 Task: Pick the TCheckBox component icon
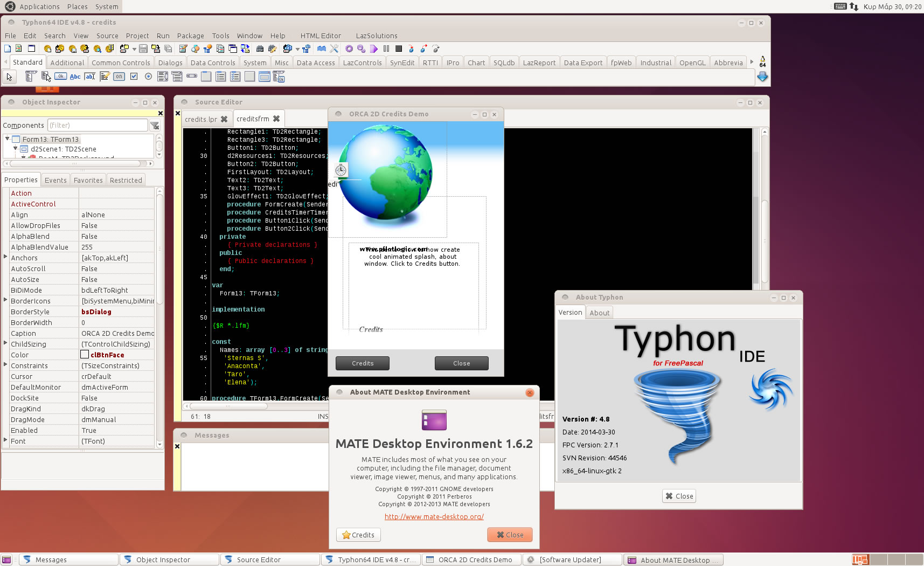click(x=134, y=77)
